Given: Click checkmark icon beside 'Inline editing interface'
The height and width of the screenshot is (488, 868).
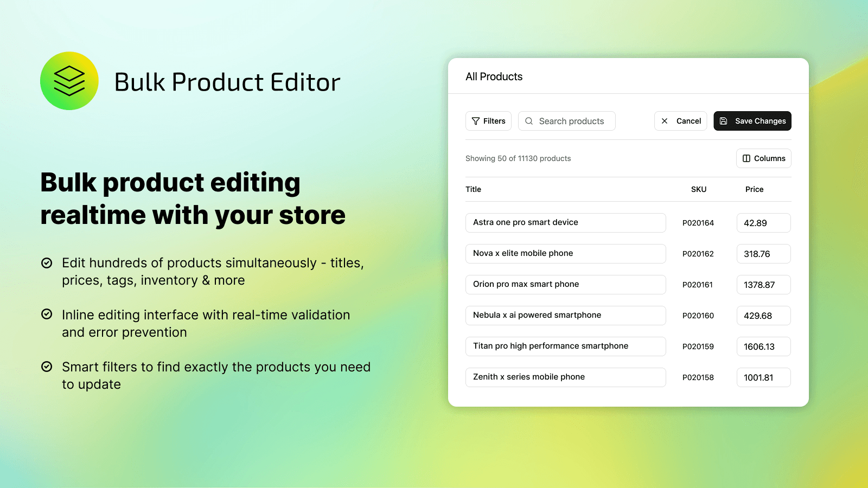Looking at the screenshot, I should point(47,314).
